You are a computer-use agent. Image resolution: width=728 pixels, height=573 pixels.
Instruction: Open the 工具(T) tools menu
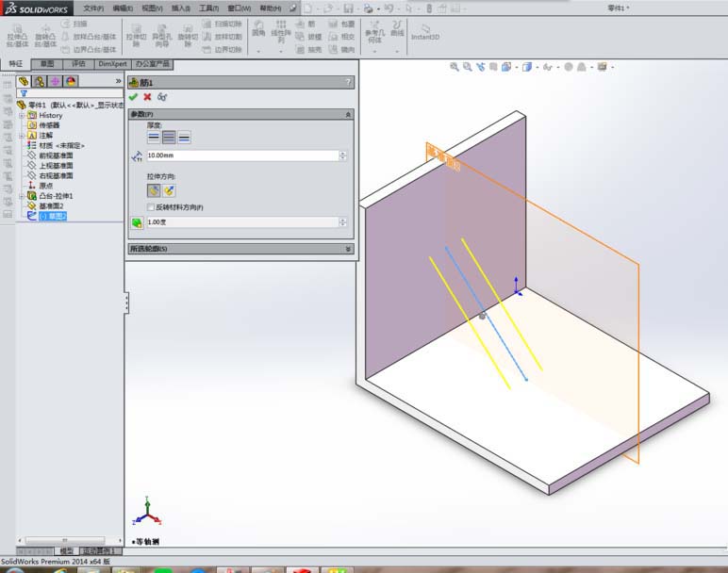[x=209, y=8]
